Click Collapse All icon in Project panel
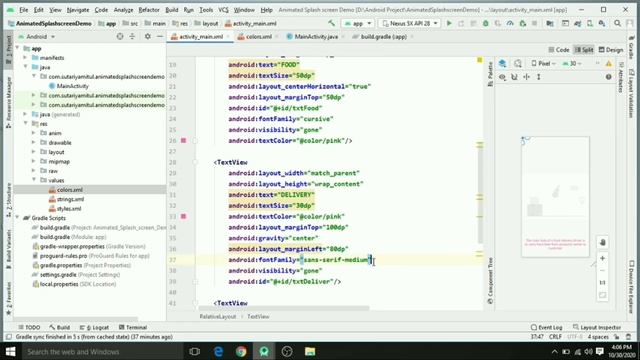Viewport: 640px width, 360px height. (132, 37)
